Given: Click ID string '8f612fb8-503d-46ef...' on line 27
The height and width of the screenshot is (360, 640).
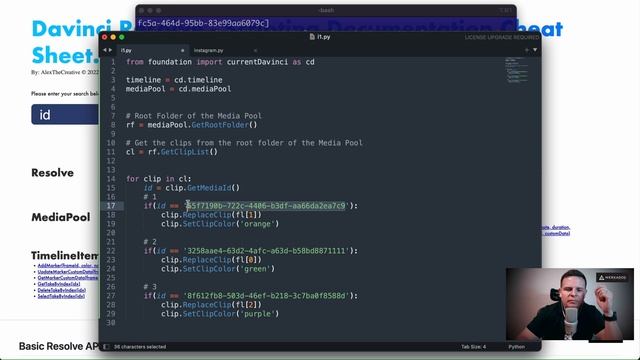Looking at the screenshot, I should (x=266, y=296).
